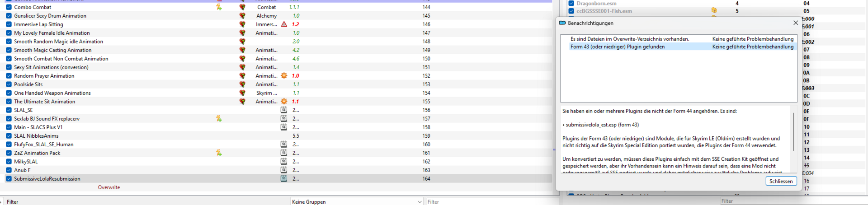The width and height of the screenshot is (868, 205).
Task: Click endorse heart icon for Combo Combat
Action: 242,7
